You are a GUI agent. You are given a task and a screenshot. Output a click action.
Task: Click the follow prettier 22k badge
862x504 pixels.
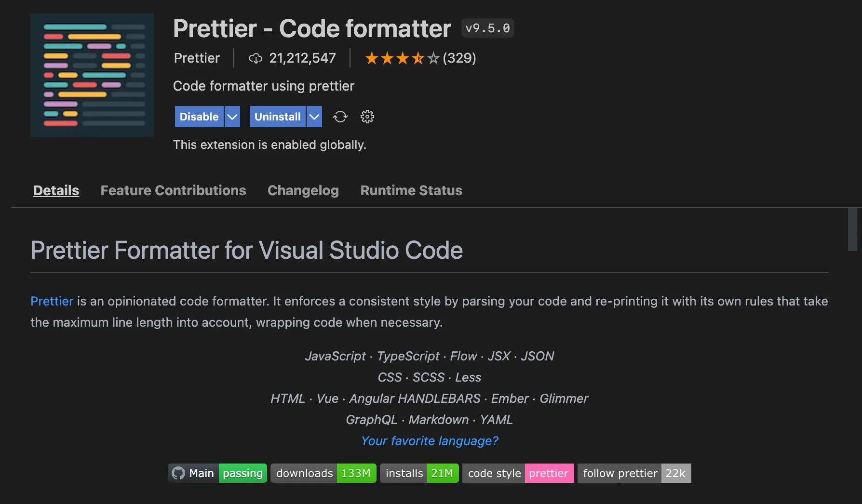coord(634,473)
